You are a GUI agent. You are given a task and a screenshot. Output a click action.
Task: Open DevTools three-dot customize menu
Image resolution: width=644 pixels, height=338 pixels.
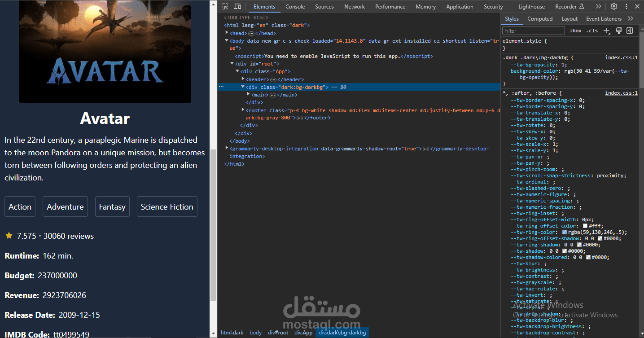click(x=626, y=6)
